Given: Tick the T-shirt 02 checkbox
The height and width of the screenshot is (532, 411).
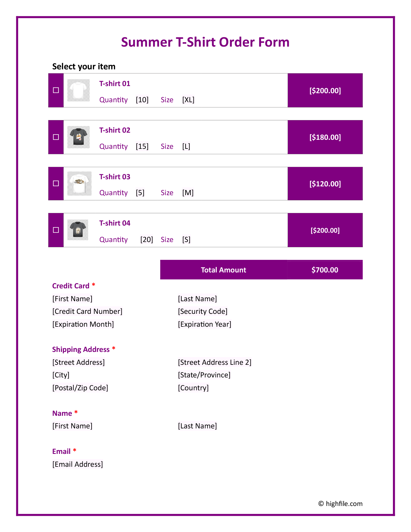Looking at the screenshot, I should coord(56,137).
